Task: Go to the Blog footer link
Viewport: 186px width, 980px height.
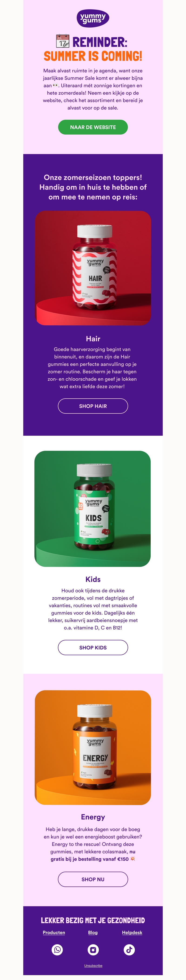Action: 93,932
